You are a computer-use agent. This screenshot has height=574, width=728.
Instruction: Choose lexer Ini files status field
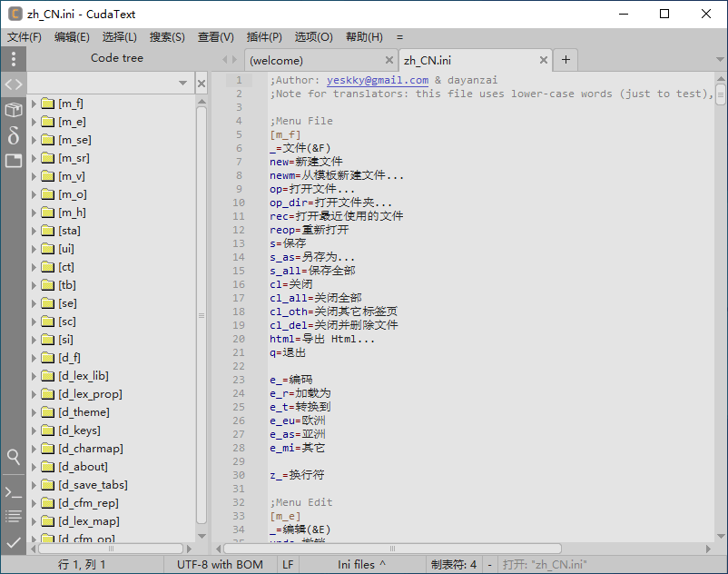[361, 565]
